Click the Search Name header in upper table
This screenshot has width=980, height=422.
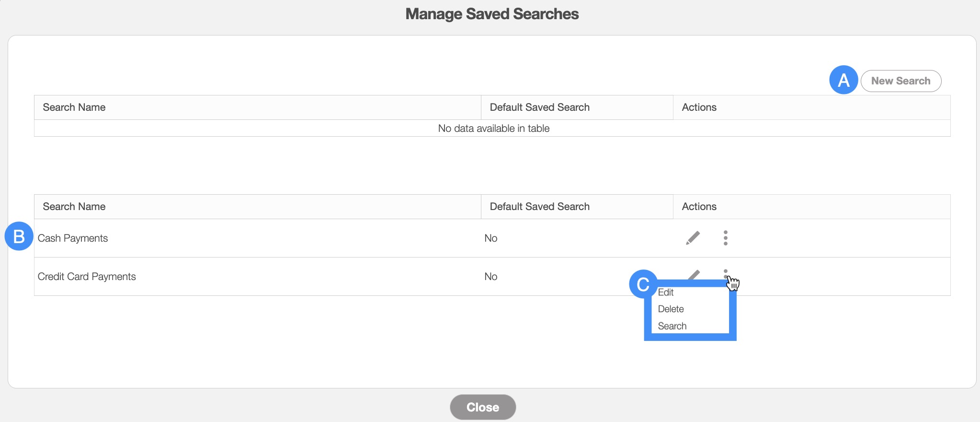click(x=74, y=107)
